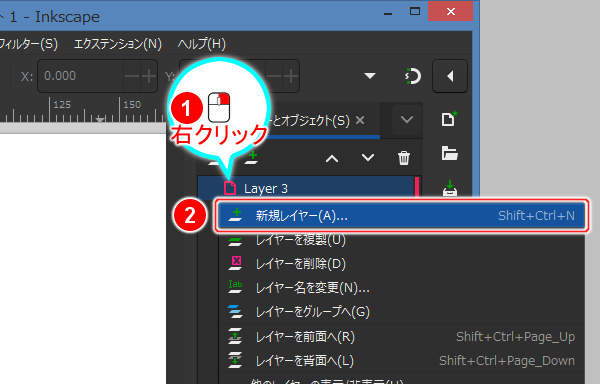Close the Layers and Objects tab
The width and height of the screenshot is (600, 384).
point(360,120)
